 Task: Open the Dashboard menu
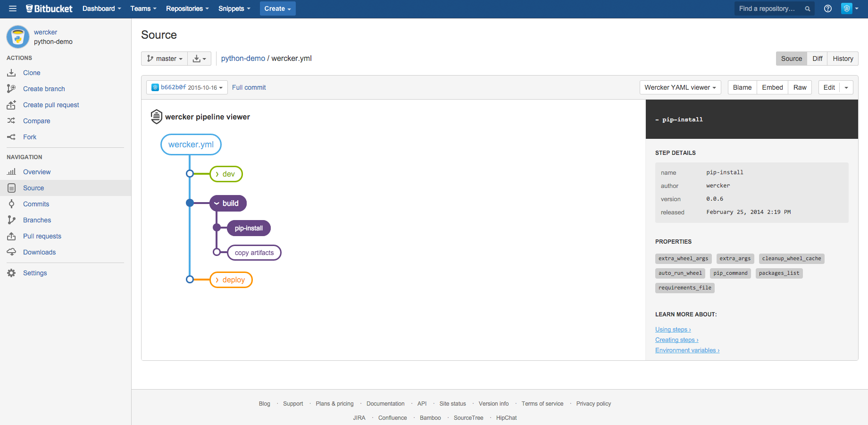(101, 8)
